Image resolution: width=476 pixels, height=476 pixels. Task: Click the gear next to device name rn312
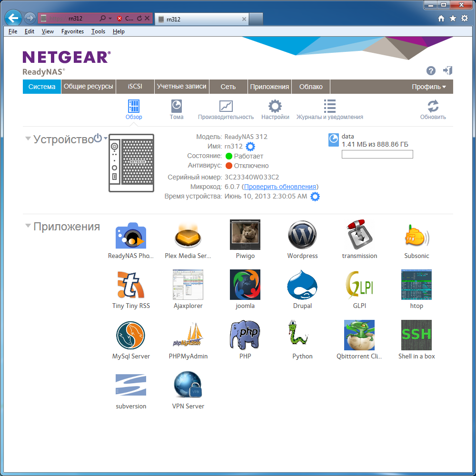(x=250, y=147)
